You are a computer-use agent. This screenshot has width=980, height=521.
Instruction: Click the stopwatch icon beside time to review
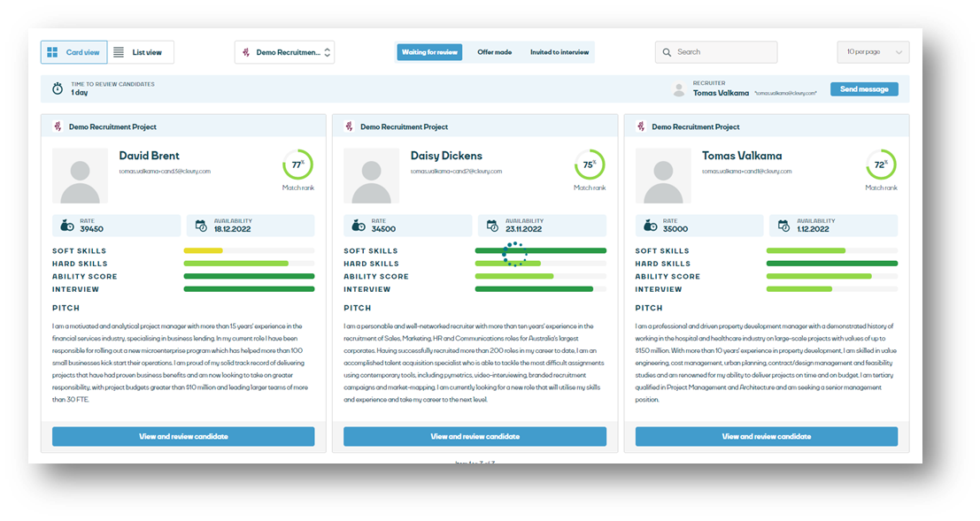pos(58,88)
